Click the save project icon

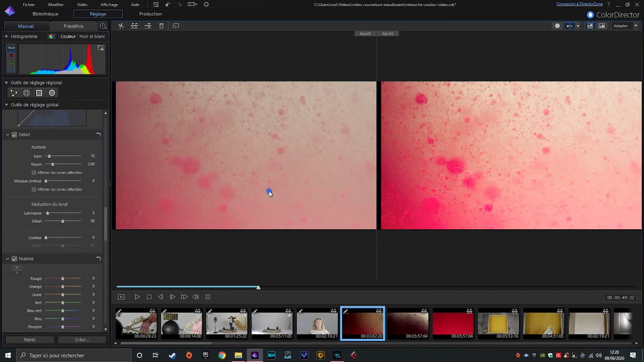[156, 5]
